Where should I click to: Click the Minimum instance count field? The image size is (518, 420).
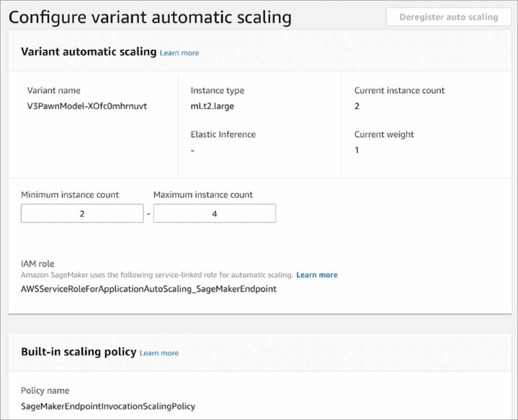point(82,213)
